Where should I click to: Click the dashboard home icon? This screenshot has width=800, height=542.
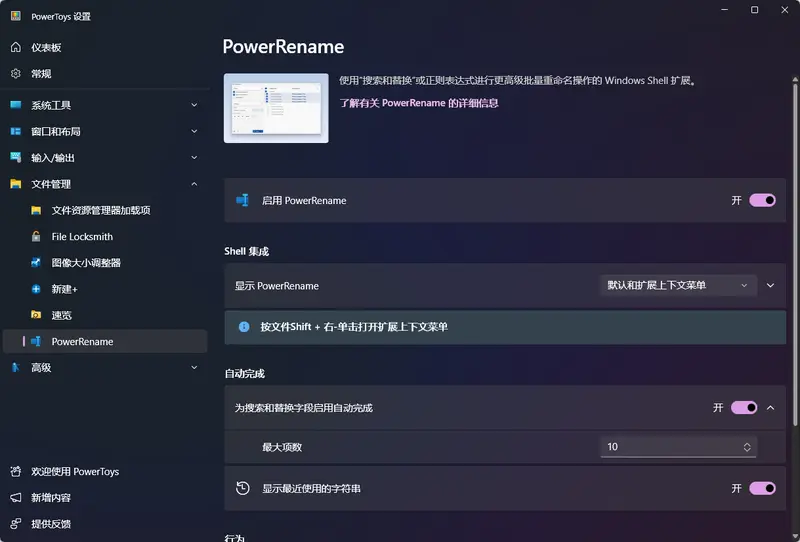pyautogui.click(x=16, y=47)
